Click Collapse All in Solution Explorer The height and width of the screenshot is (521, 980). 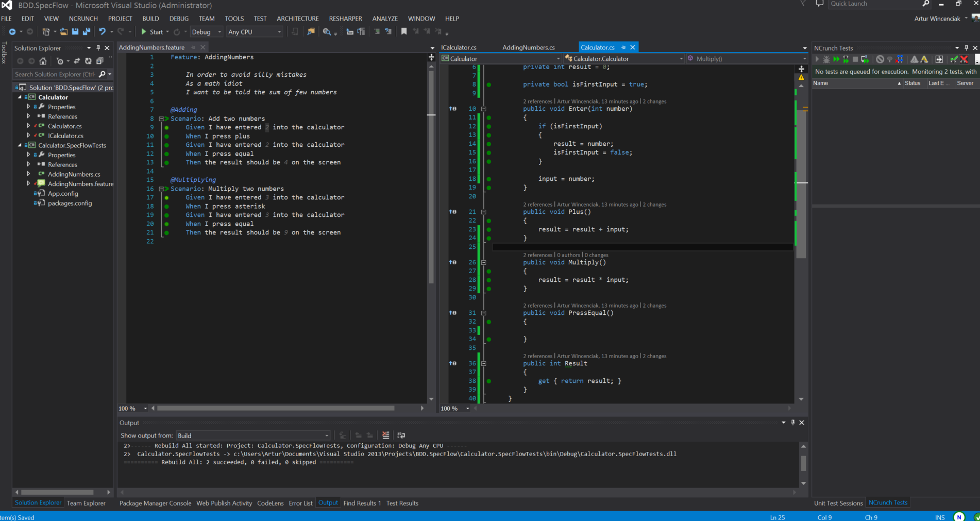[x=99, y=61]
